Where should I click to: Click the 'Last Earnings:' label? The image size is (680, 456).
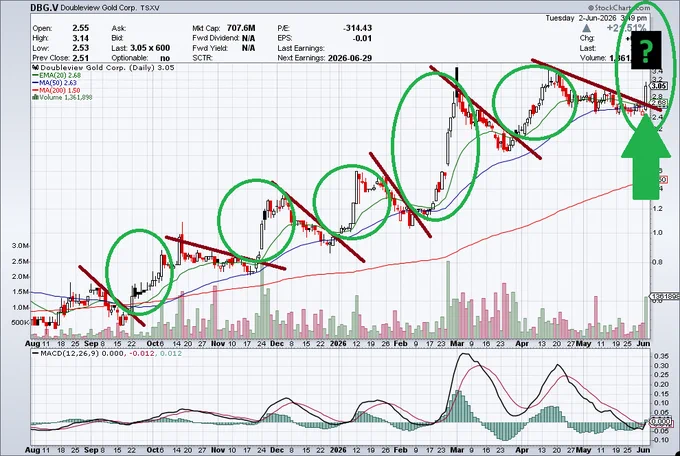coord(301,48)
